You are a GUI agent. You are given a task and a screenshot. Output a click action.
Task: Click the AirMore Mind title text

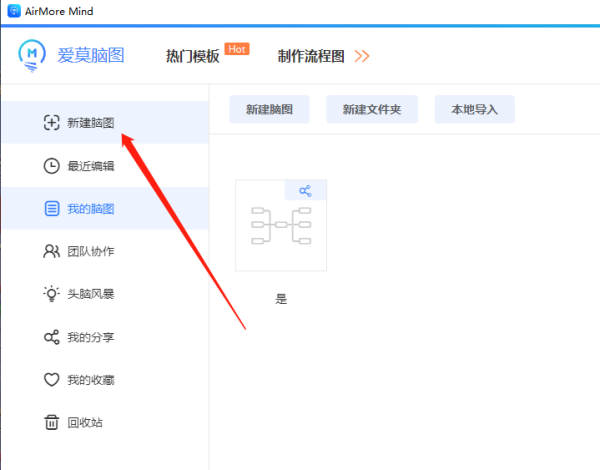coord(59,11)
